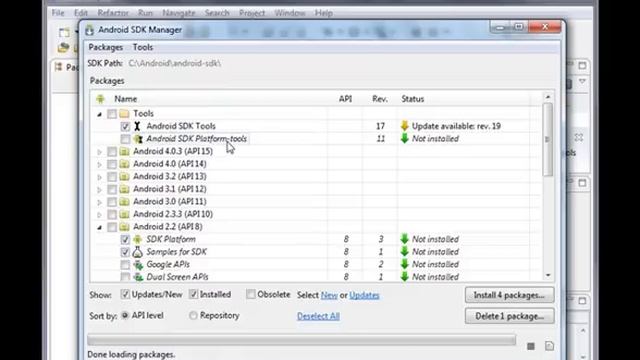Click the Android 3.2 (API 13) folder icon
The image size is (640, 360).
pos(124,177)
